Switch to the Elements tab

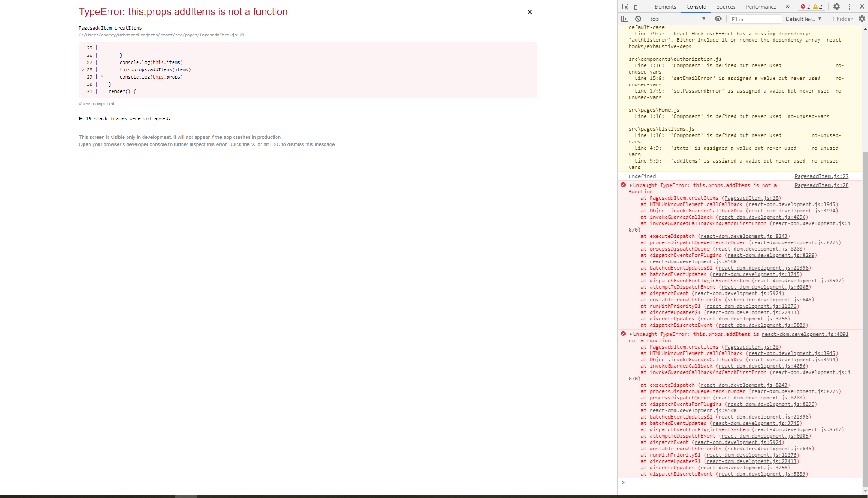[665, 6]
